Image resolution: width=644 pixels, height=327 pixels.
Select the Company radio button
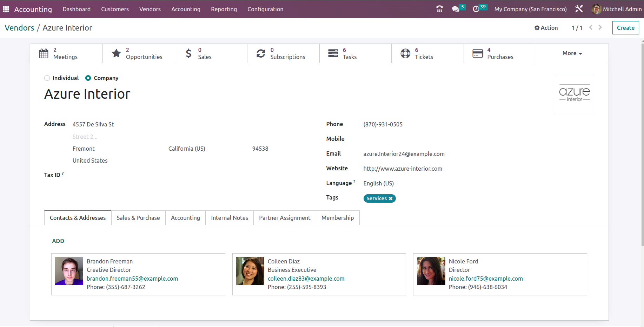click(88, 78)
